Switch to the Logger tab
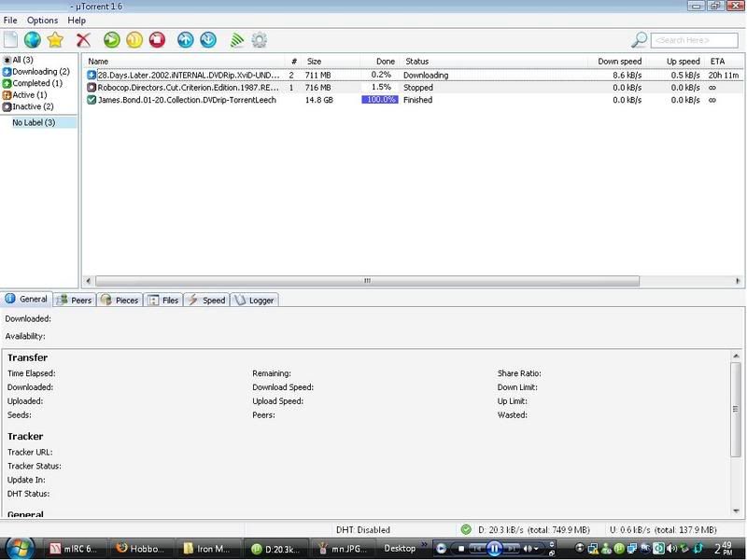The width and height of the screenshot is (747, 560). pos(254,301)
